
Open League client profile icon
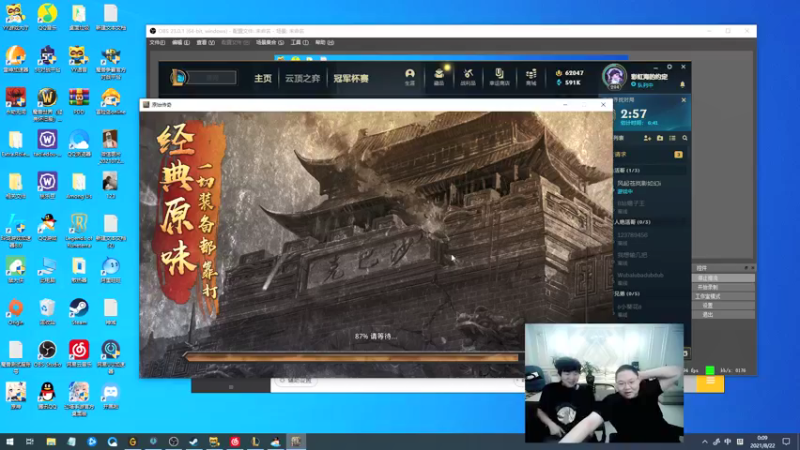coord(410,77)
